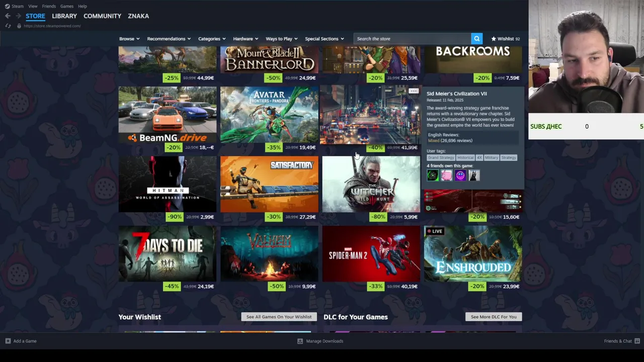Click the 9,99€ Valheim price

pos(308,287)
